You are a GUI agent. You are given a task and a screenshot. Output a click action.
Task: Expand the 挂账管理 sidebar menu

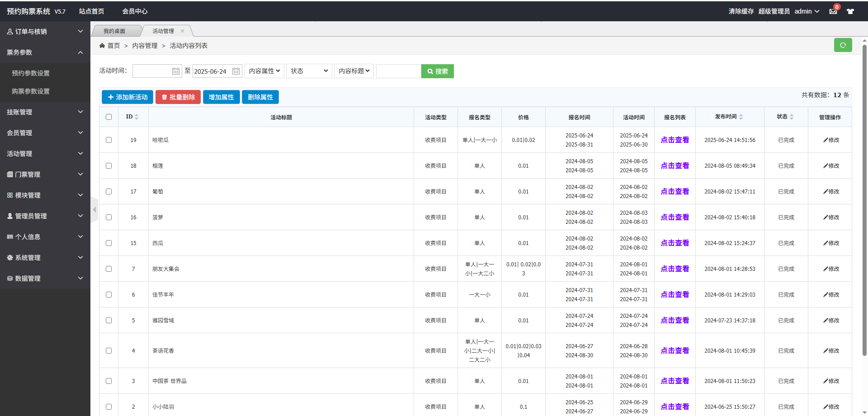45,112
